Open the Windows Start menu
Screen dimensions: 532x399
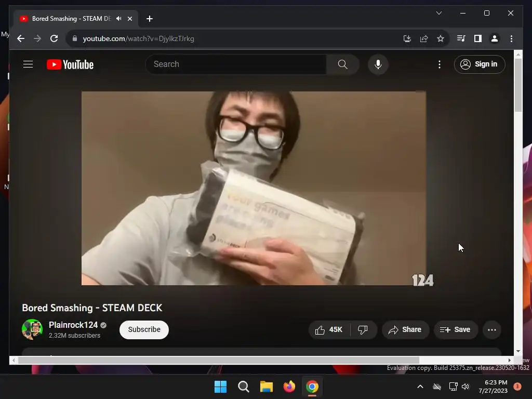pyautogui.click(x=220, y=387)
